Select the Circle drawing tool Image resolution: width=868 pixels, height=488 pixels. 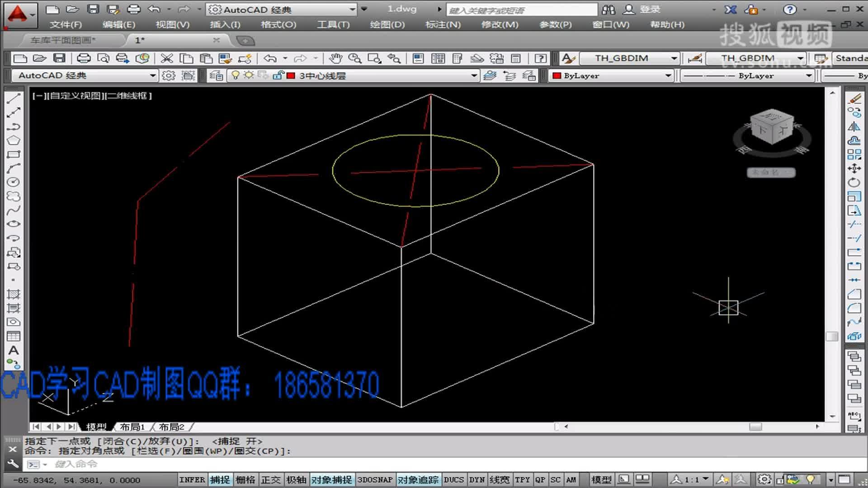pos(14,182)
